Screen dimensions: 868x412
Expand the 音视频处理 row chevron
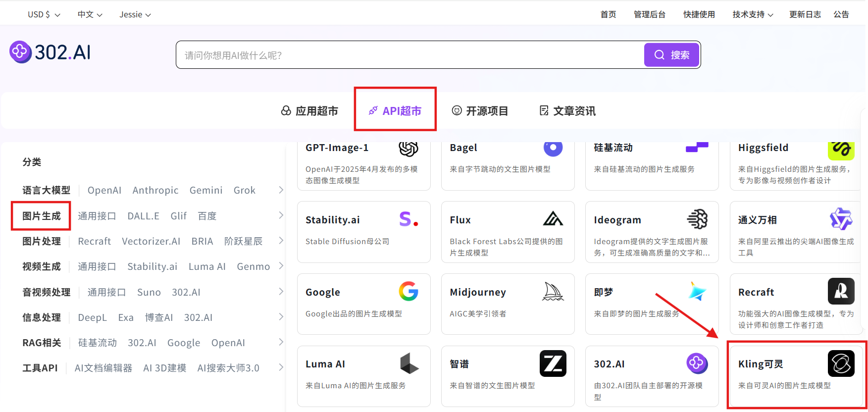click(x=281, y=292)
